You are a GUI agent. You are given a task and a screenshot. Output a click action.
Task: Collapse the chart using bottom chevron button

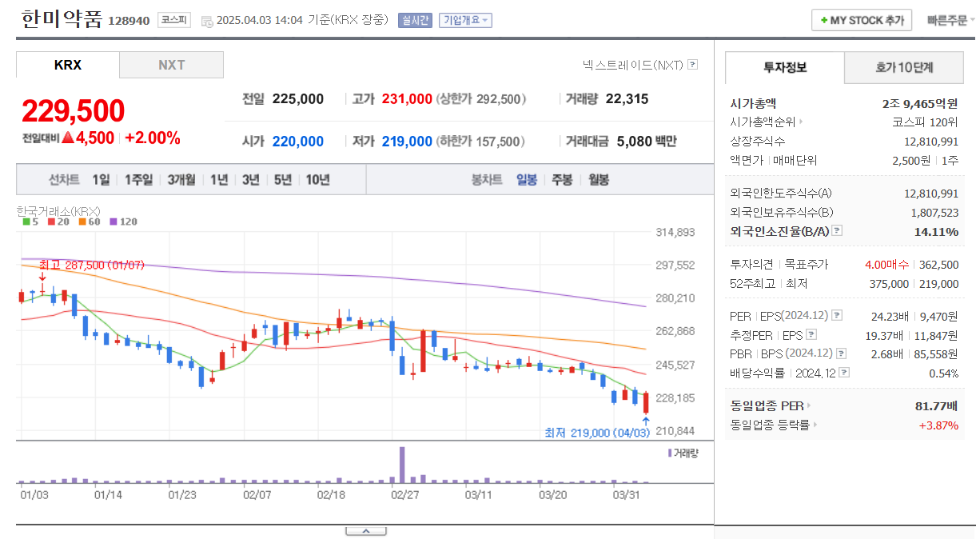[365, 531]
